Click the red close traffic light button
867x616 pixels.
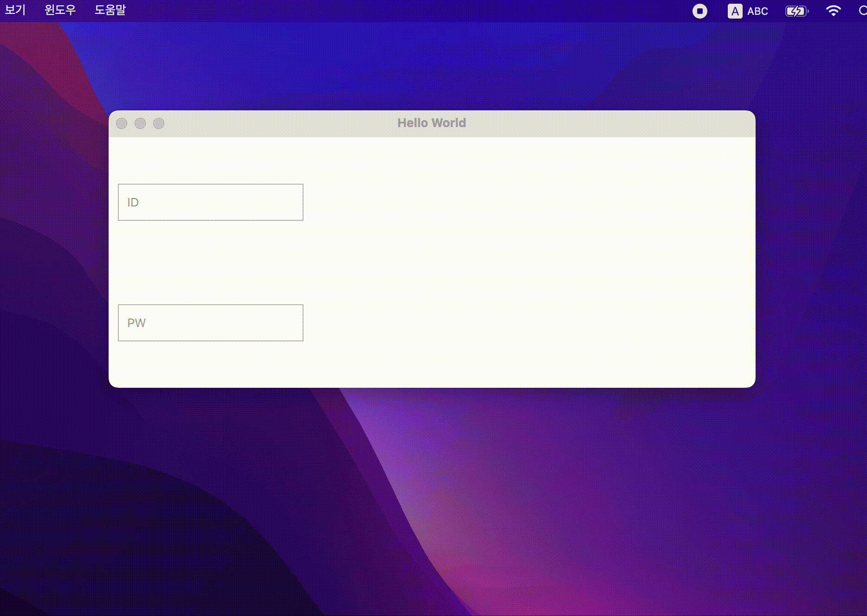point(122,123)
